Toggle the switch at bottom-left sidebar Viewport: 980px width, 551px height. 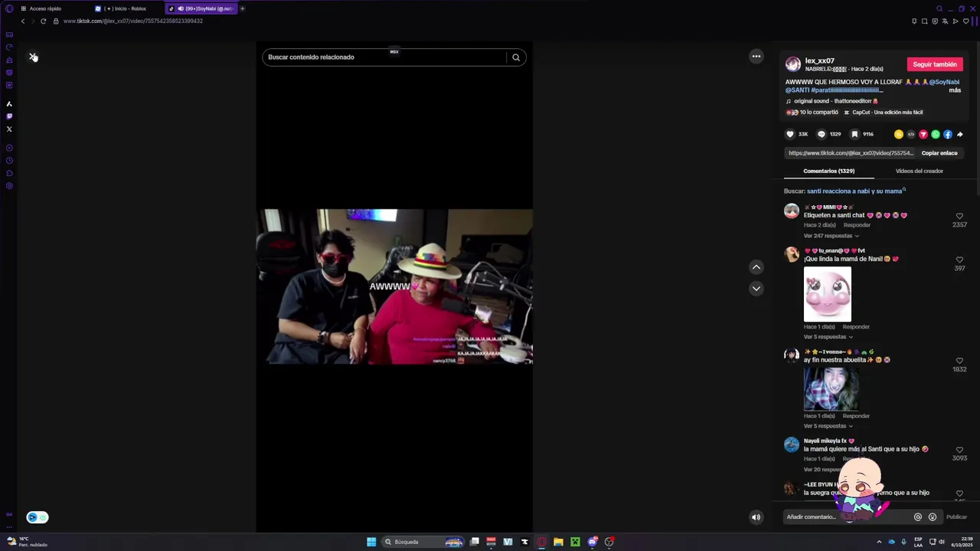37,517
